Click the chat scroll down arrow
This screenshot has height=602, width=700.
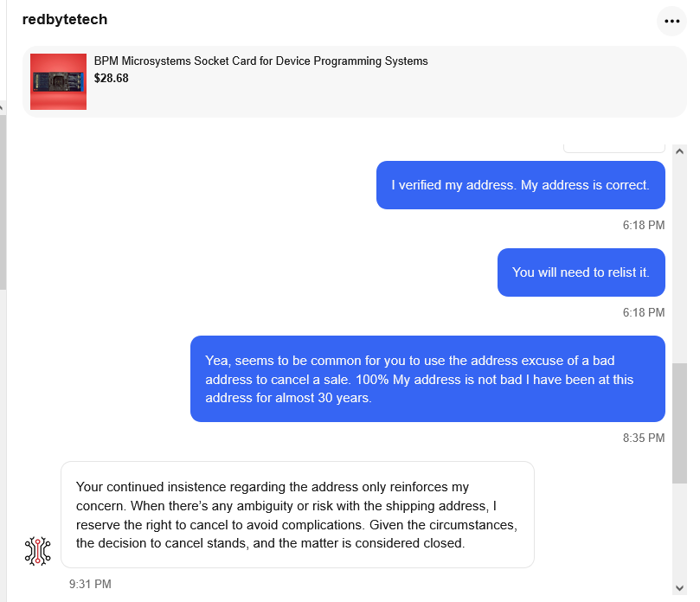679,588
